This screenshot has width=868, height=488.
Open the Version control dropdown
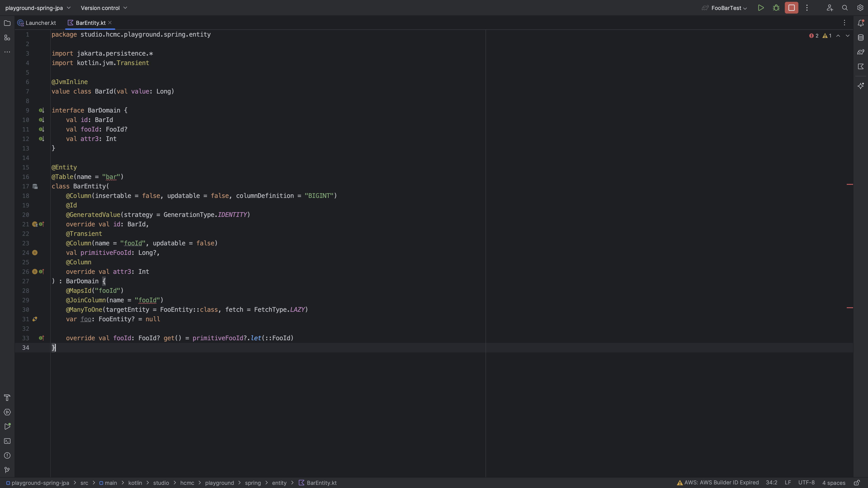pyautogui.click(x=104, y=8)
